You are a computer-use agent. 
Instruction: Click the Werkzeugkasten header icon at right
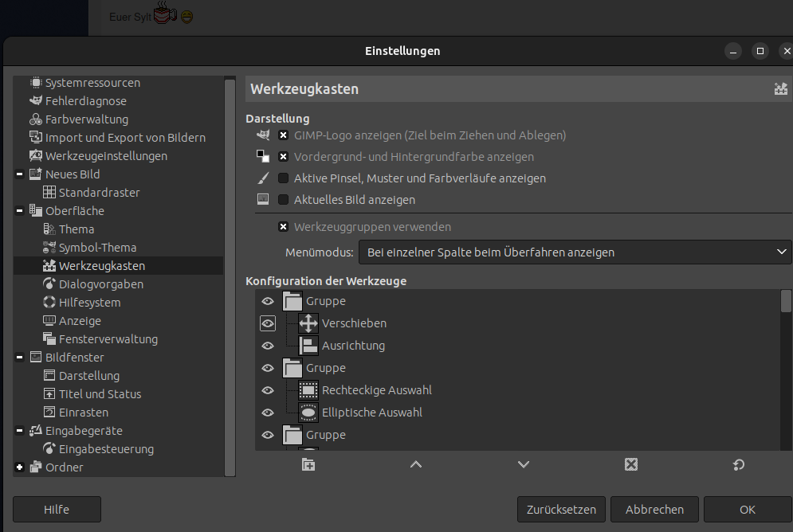780,89
